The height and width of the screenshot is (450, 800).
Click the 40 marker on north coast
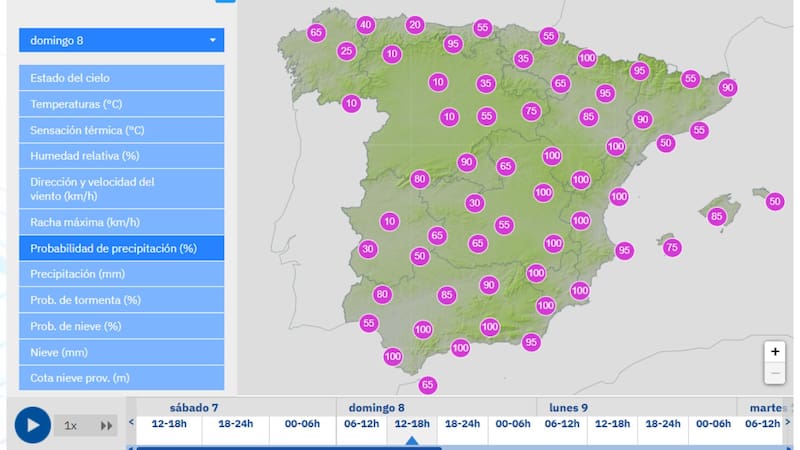pos(365,24)
